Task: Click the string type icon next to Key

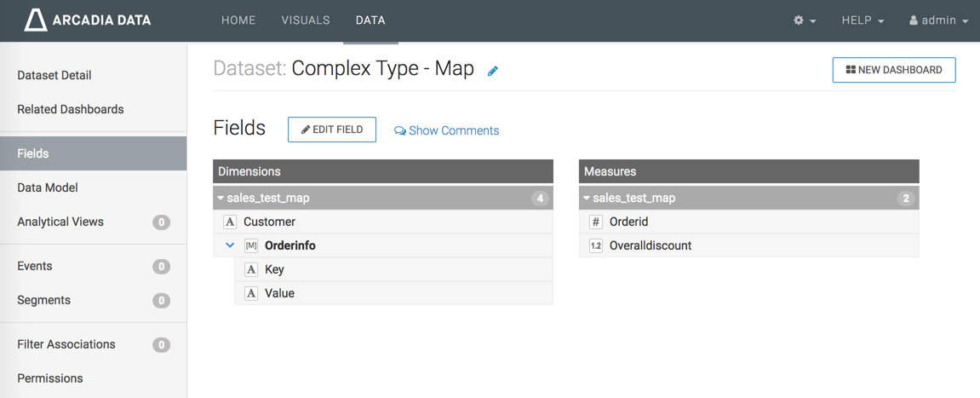Action: click(251, 269)
